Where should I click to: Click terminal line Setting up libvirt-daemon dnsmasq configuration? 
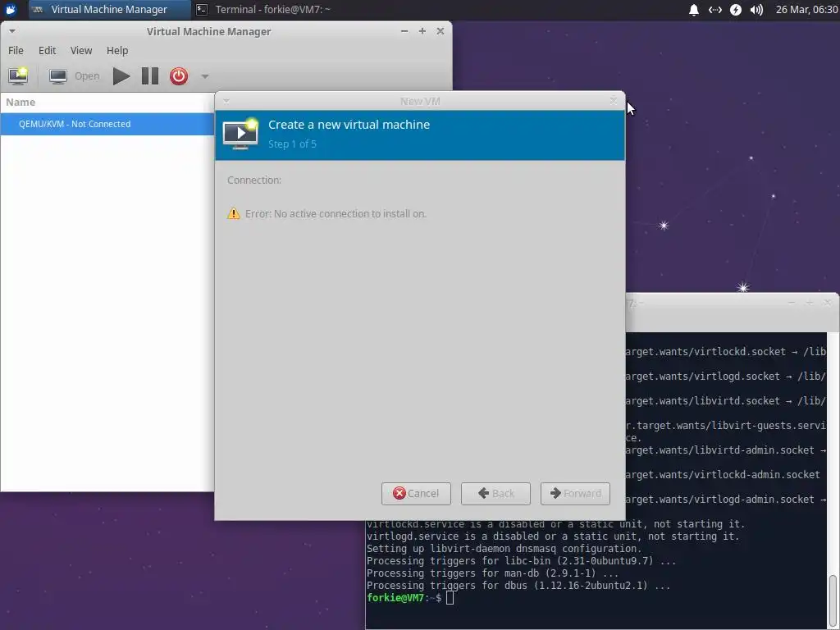[x=504, y=549]
